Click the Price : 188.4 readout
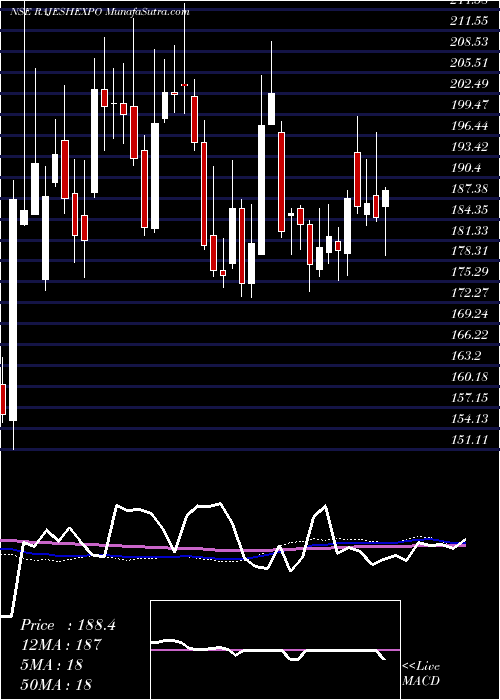The image size is (500, 700). pos(68,625)
